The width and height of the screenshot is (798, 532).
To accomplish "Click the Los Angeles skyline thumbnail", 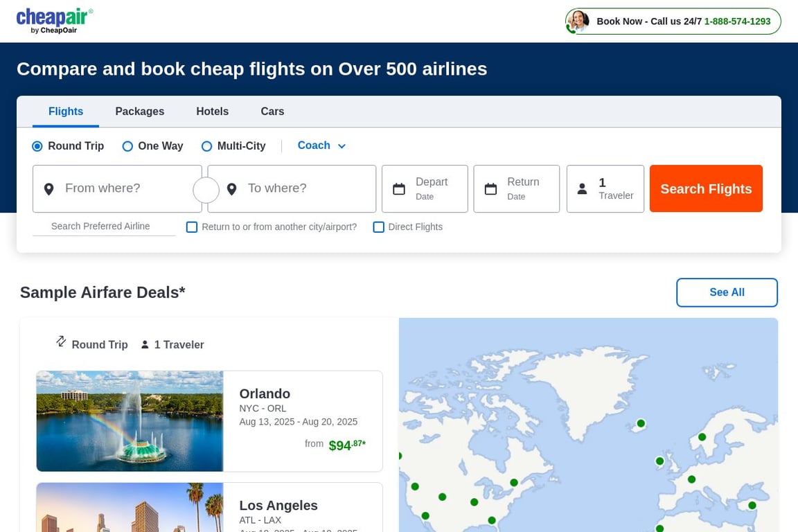I will (x=130, y=508).
